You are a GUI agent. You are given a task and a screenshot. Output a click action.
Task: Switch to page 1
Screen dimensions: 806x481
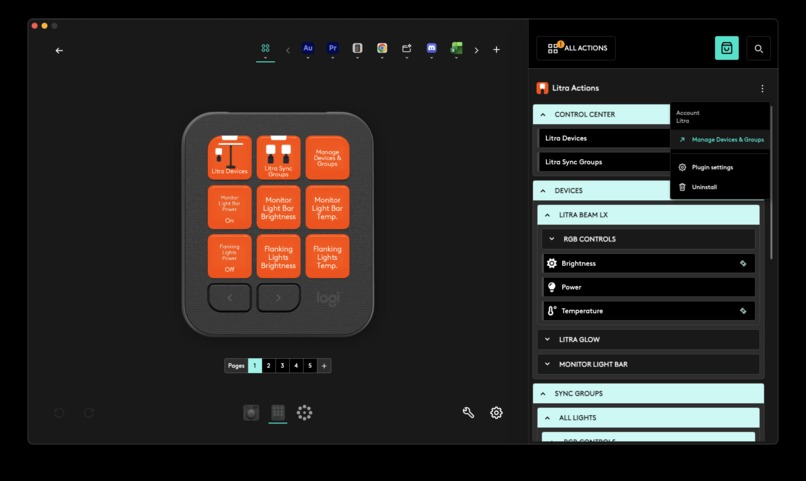tap(254, 365)
